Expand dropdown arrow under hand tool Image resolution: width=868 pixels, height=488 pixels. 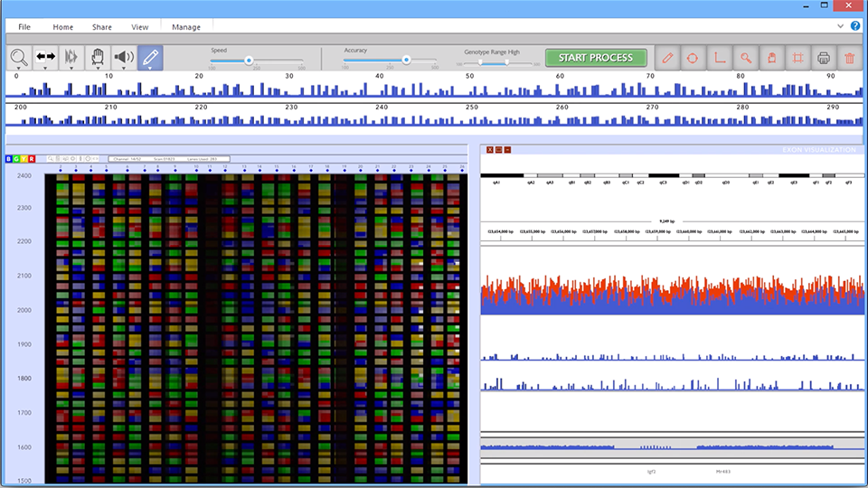[98, 68]
